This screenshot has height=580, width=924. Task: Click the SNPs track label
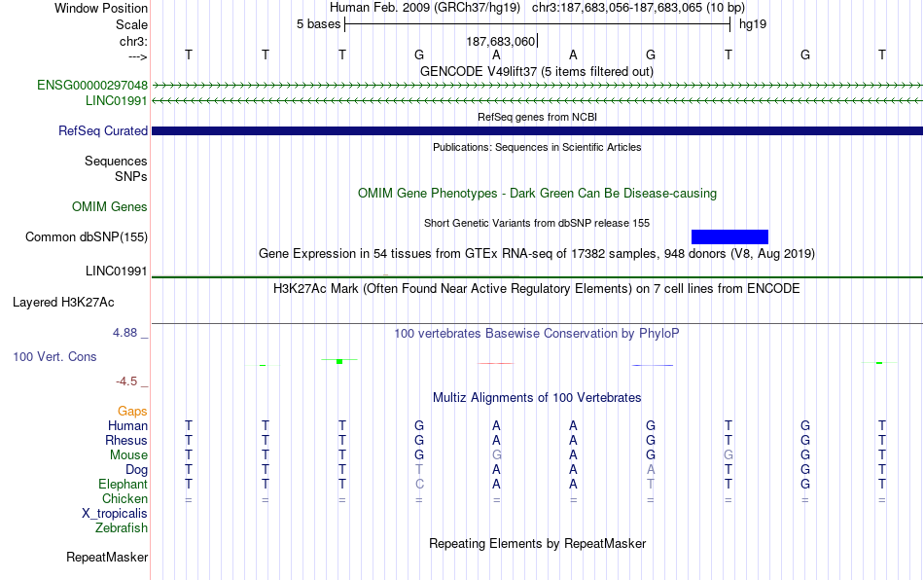(131, 176)
